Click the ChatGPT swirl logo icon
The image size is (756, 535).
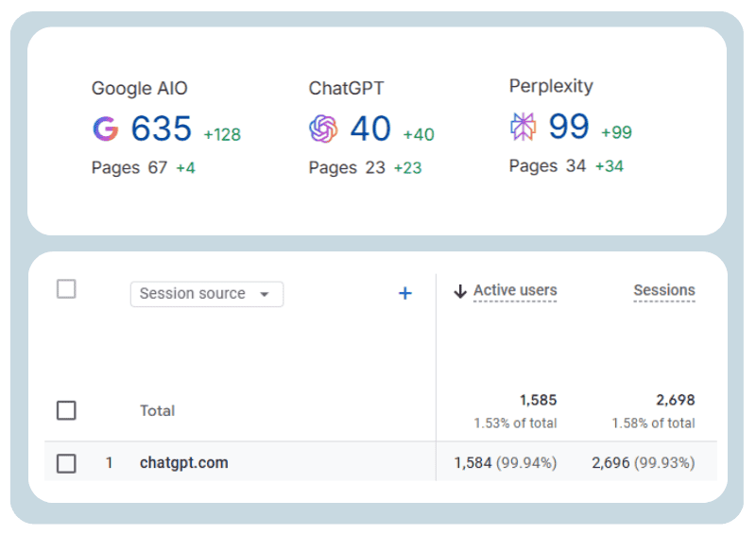pyautogui.click(x=323, y=129)
